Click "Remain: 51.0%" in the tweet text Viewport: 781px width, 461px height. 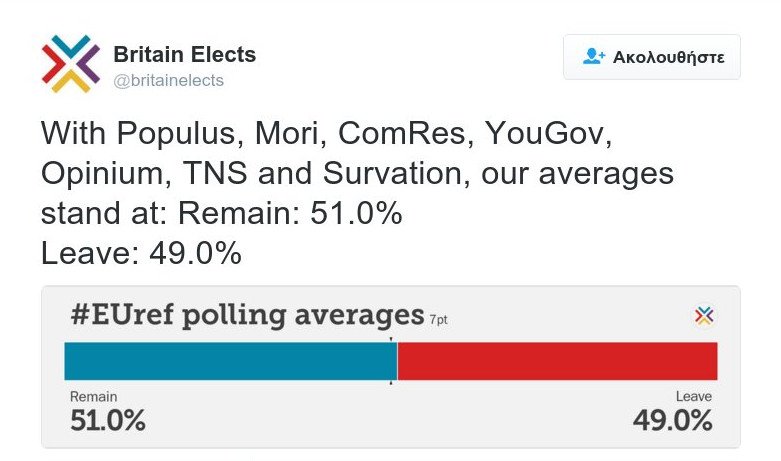(x=290, y=213)
